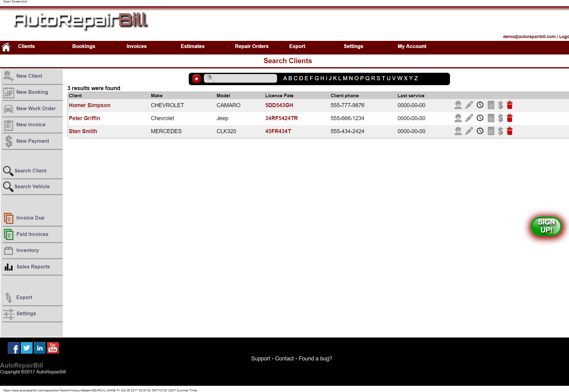Viewport: 569px width, 392px height.
Task: Open the My Account menu
Action: click(412, 46)
